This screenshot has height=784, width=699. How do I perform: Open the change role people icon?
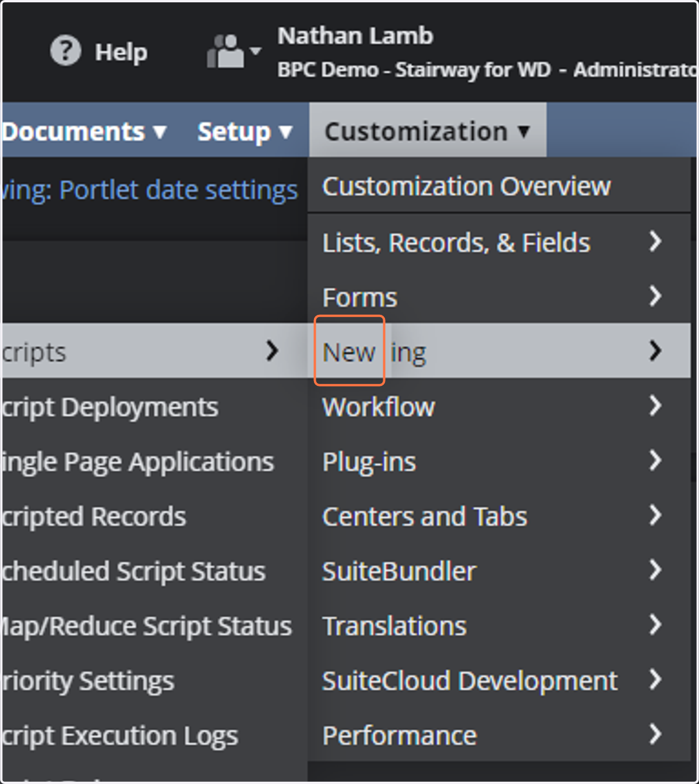pos(225,51)
